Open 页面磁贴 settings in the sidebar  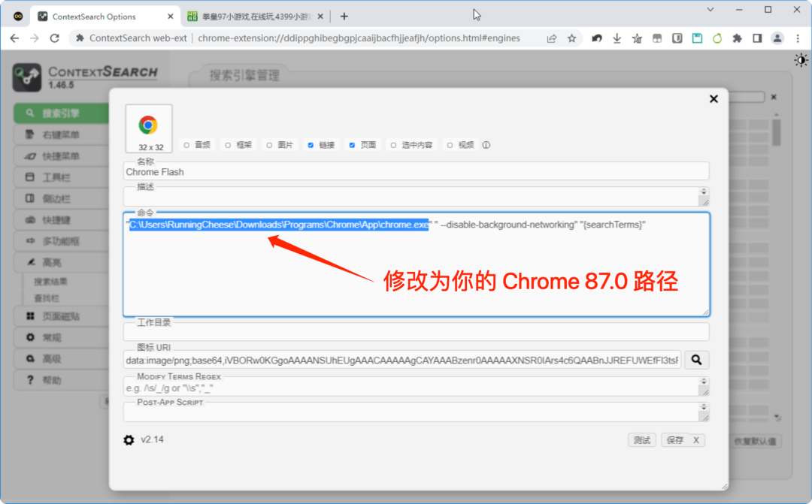61,316
